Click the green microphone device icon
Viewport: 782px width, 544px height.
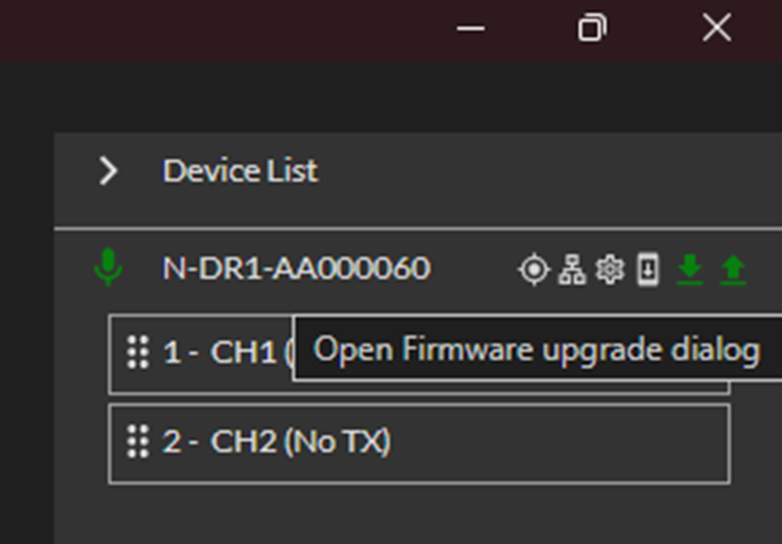(108, 268)
